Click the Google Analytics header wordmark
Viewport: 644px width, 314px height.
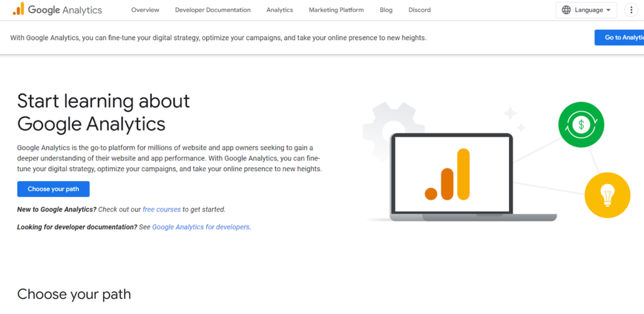[x=65, y=10]
